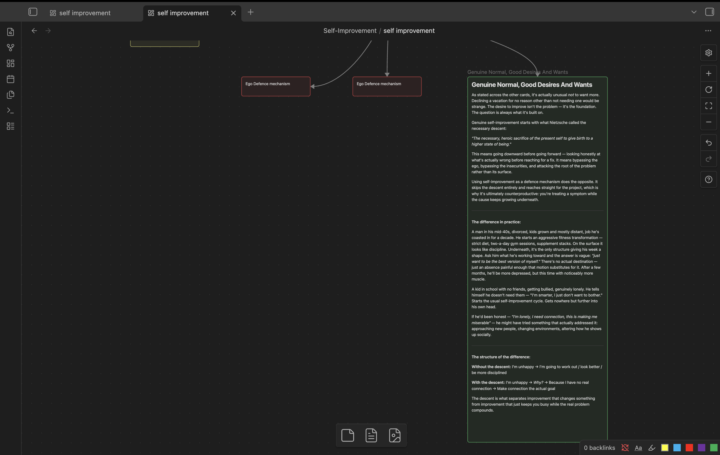Open canvas settings gear icon
This screenshot has height=455, width=720.
point(709,53)
